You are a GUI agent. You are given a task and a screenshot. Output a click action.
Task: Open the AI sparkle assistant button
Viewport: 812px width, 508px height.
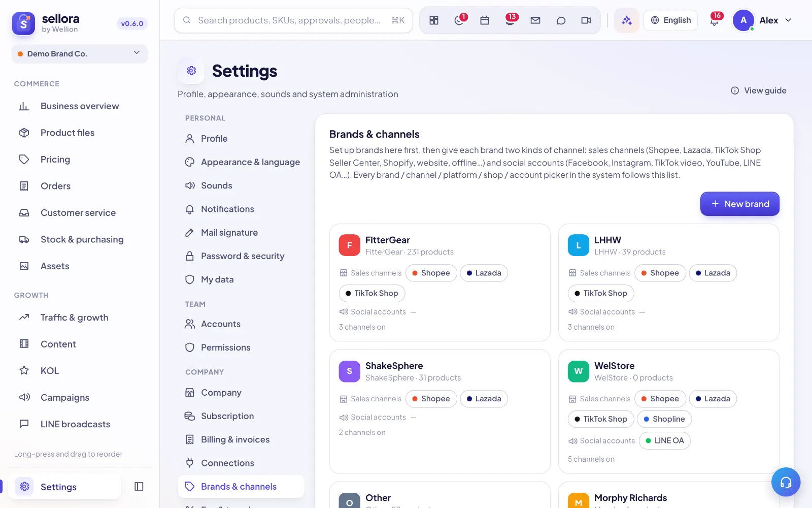pos(627,20)
